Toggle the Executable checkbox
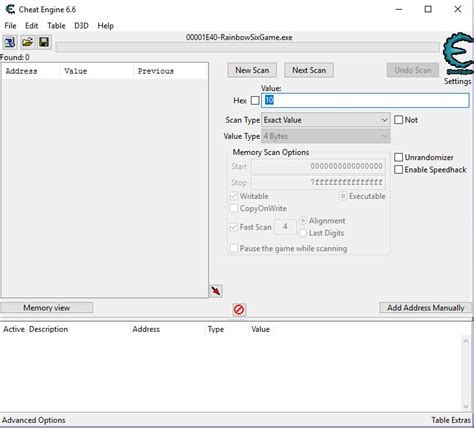Screen dimensions: 474x428 (343, 196)
